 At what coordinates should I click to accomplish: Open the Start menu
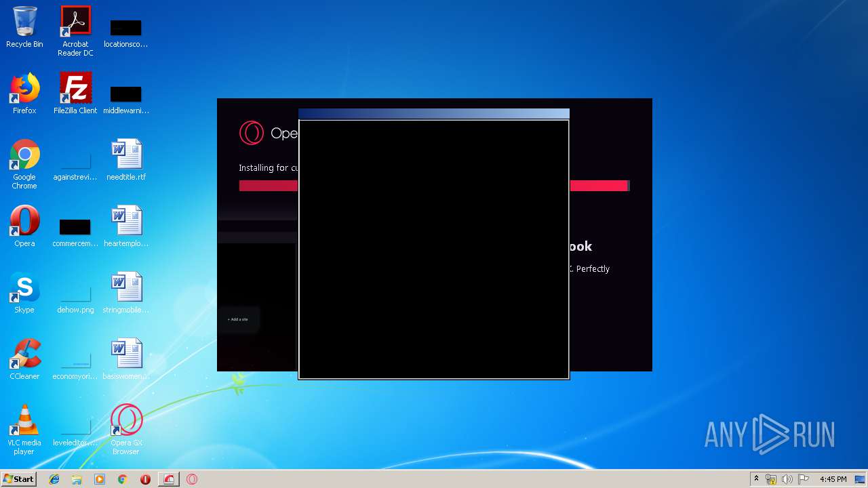coord(18,479)
